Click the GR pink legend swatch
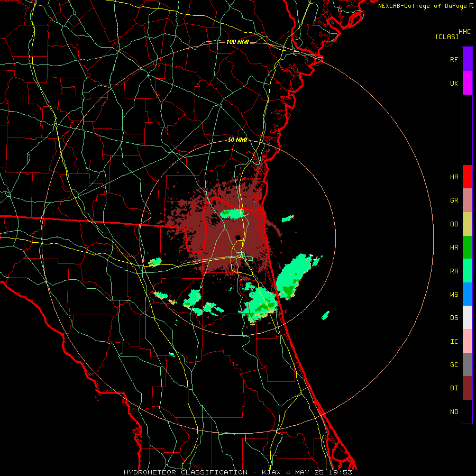This screenshot has width=476, height=476. tap(467, 200)
